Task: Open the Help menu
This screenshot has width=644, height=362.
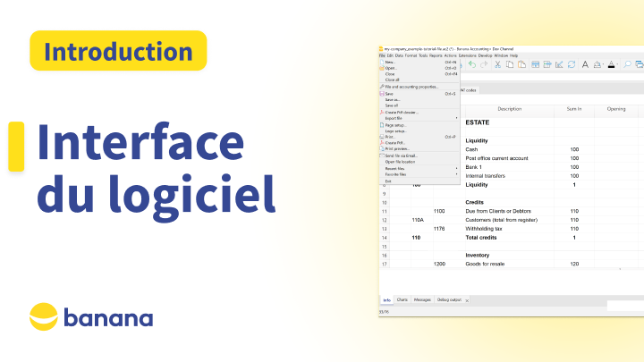Action: click(x=513, y=55)
